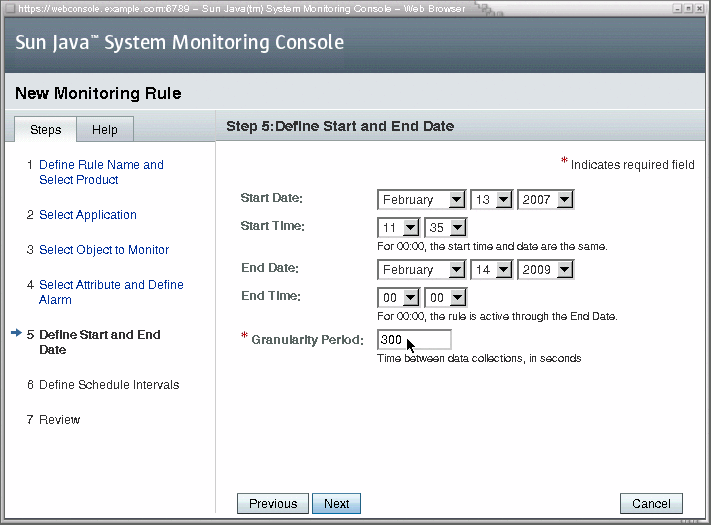Switch to the Help tab
This screenshot has height=525, width=711.
(105, 130)
